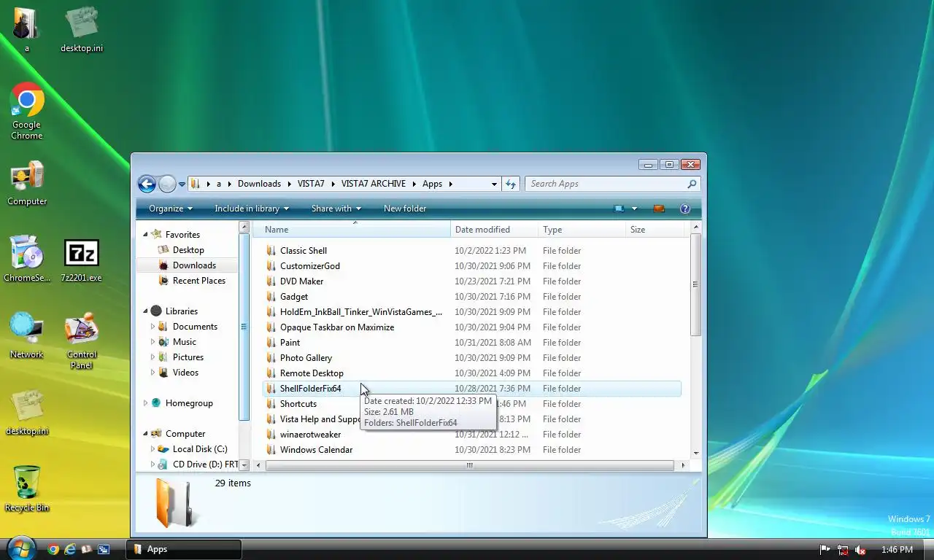
Task: Select Recent Places under Favorites
Action: click(x=198, y=281)
